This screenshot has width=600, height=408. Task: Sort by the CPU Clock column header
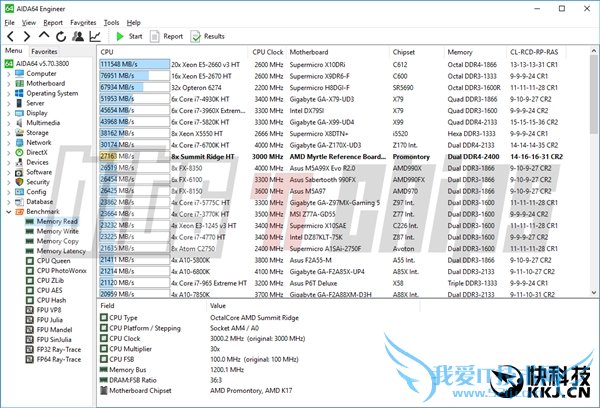pos(267,52)
